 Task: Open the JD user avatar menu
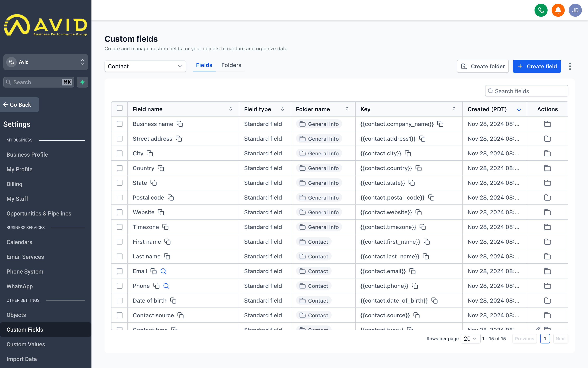coord(575,10)
